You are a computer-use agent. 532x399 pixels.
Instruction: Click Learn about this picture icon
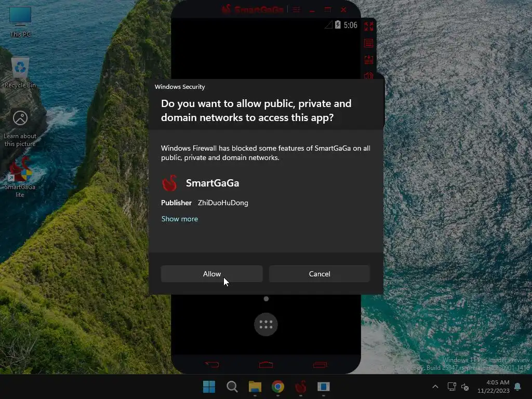point(20,129)
